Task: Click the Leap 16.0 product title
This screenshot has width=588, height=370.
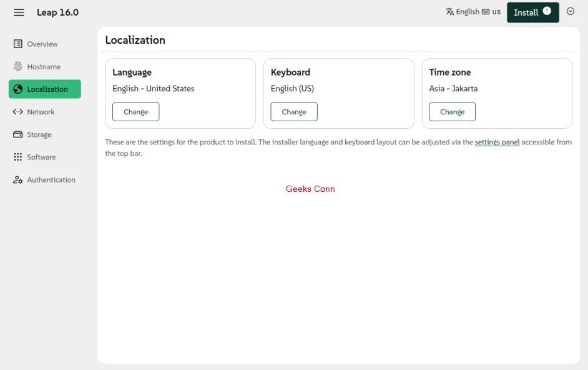Action: coord(57,12)
